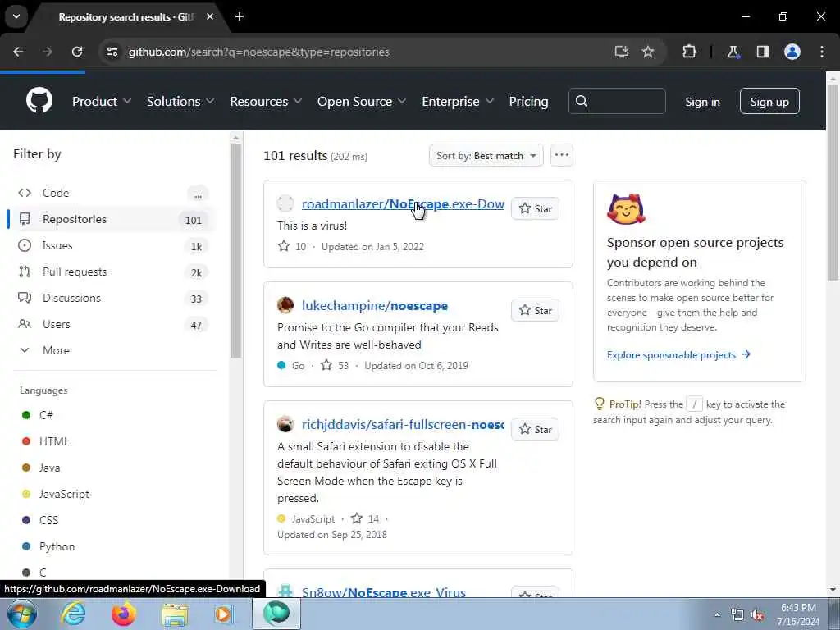Bookmark this page with the star icon

pos(648,52)
